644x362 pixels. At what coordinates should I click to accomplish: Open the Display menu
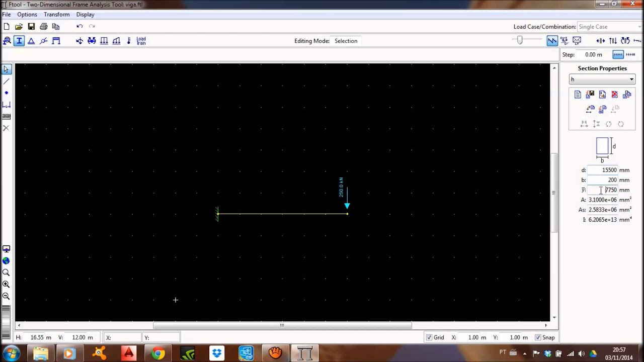point(85,15)
